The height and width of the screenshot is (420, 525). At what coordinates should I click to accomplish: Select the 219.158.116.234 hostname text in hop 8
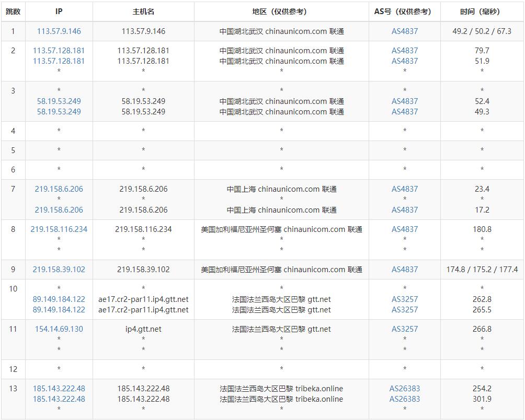click(143, 229)
